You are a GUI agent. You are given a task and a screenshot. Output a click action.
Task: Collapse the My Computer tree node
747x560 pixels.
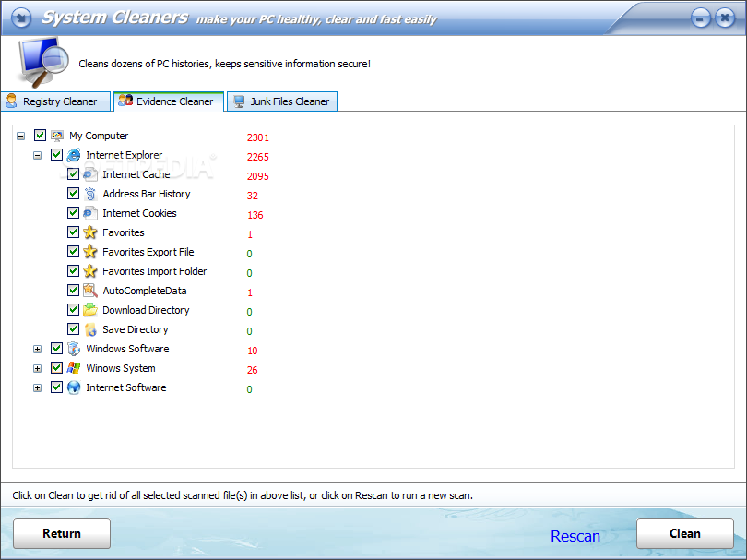[20, 137]
